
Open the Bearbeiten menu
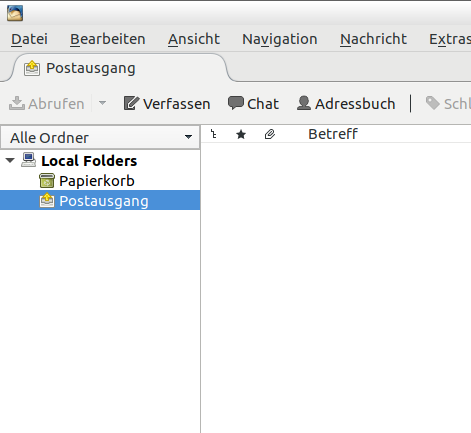pos(108,39)
